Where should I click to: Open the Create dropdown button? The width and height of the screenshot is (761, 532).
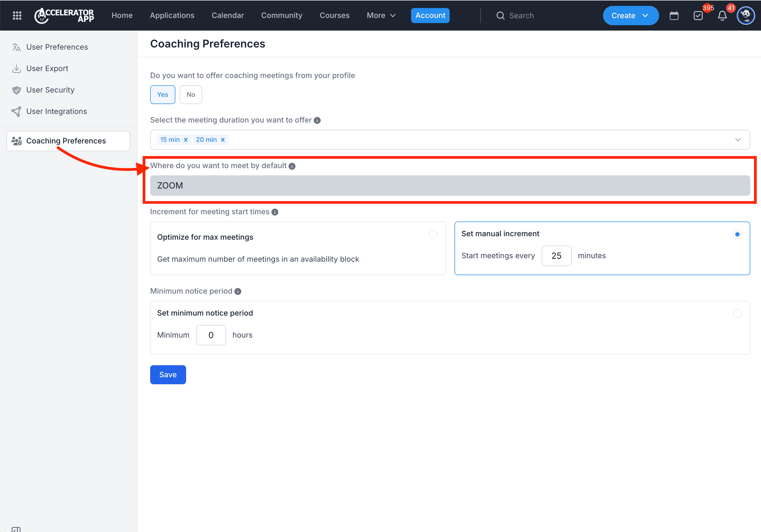(630, 16)
